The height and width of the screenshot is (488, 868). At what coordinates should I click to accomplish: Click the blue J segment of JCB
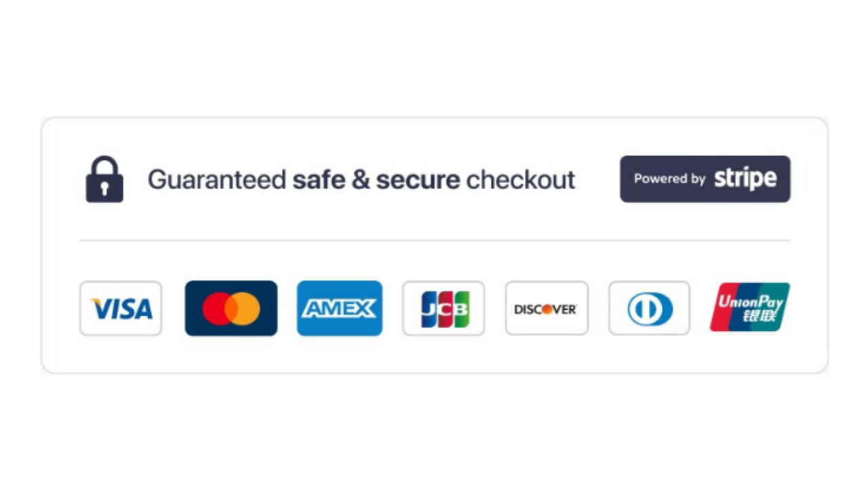click(x=429, y=309)
